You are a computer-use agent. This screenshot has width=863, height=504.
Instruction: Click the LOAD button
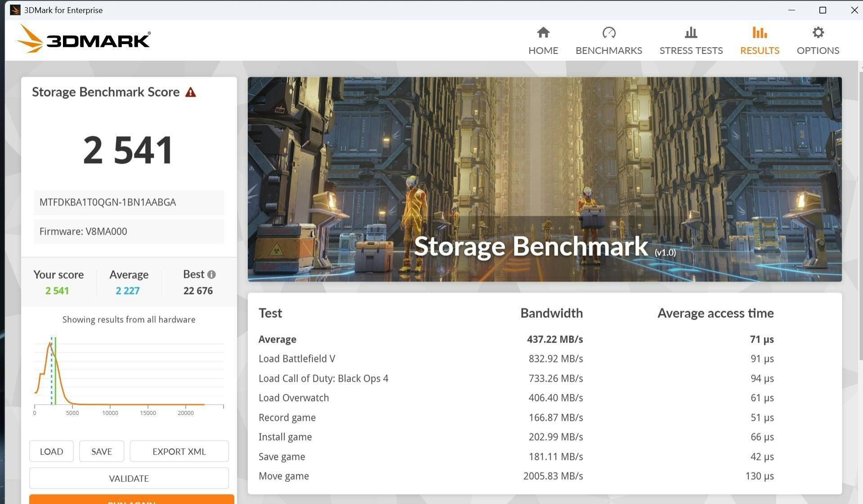pyautogui.click(x=51, y=451)
